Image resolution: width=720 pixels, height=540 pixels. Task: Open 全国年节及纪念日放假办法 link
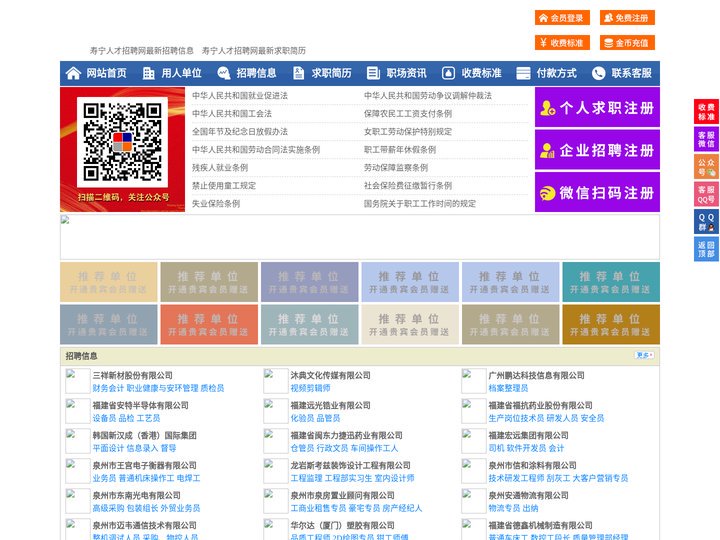pyautogui.click(x=240, y=132)
